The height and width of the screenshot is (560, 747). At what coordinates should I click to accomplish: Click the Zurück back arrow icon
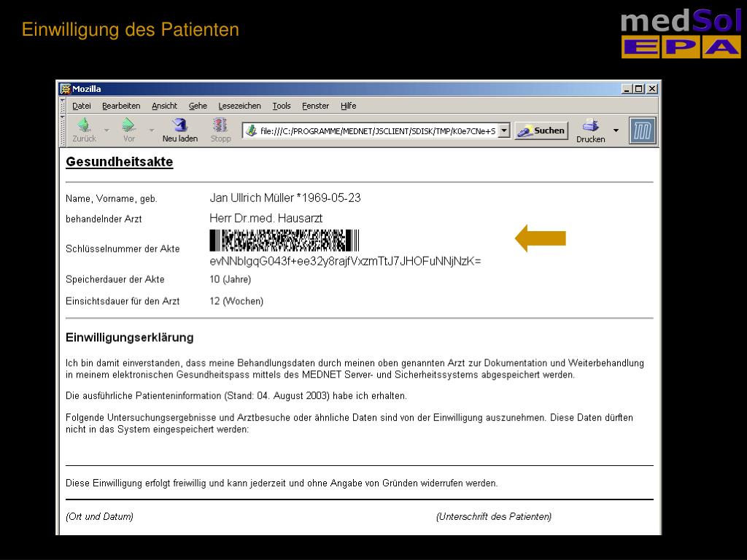click(85, 125)
